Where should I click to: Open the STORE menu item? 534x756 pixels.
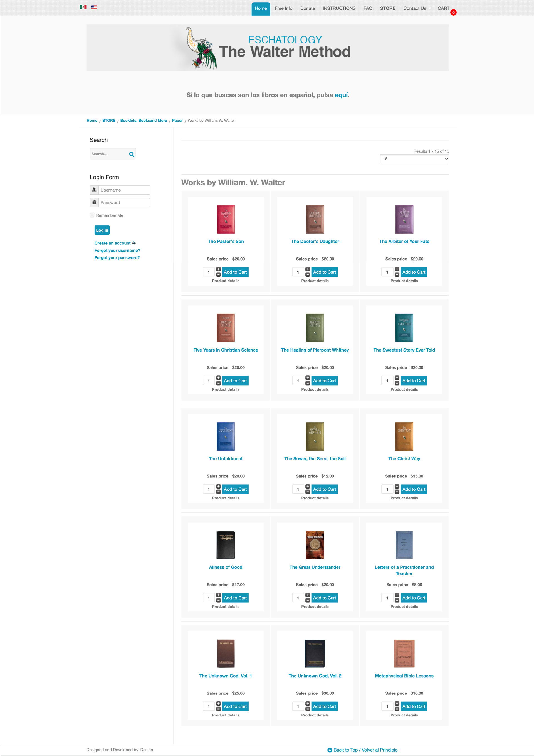tap(388, 8)
